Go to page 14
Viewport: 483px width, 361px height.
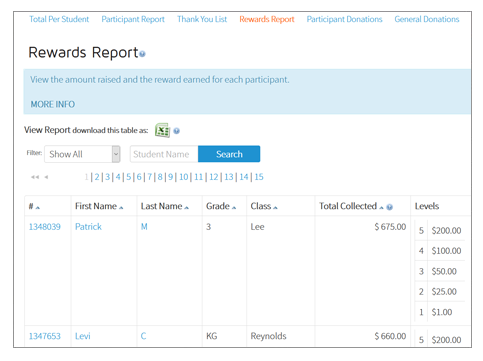[244, 177]
